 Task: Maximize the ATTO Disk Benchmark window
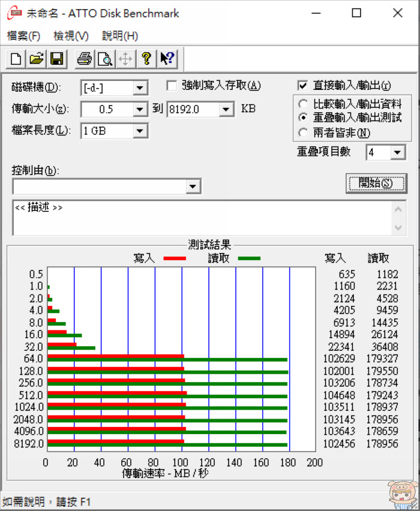pyautogui.click(x=356, y=13)
